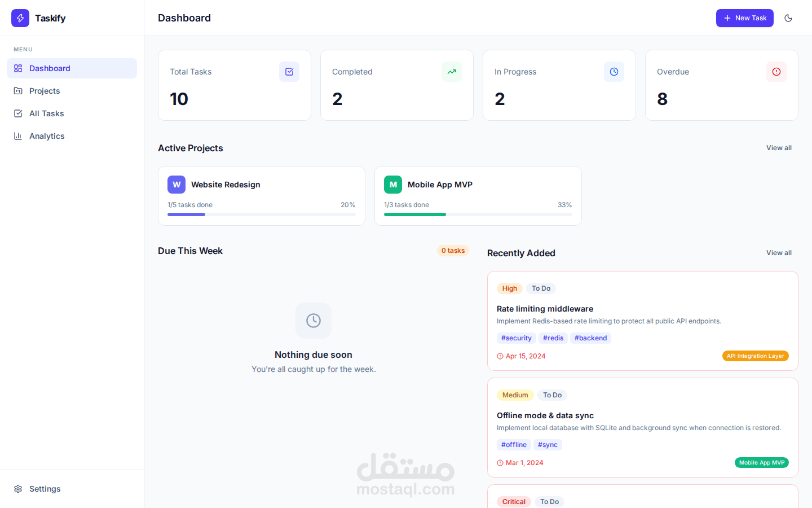Select the #backend tag
The width and height of the screenshot is (812, 508).
590,338
